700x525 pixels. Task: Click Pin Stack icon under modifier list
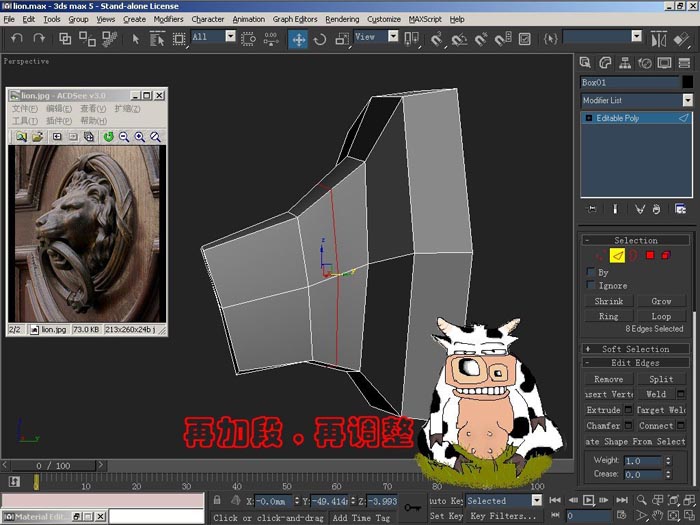[592, 209]
